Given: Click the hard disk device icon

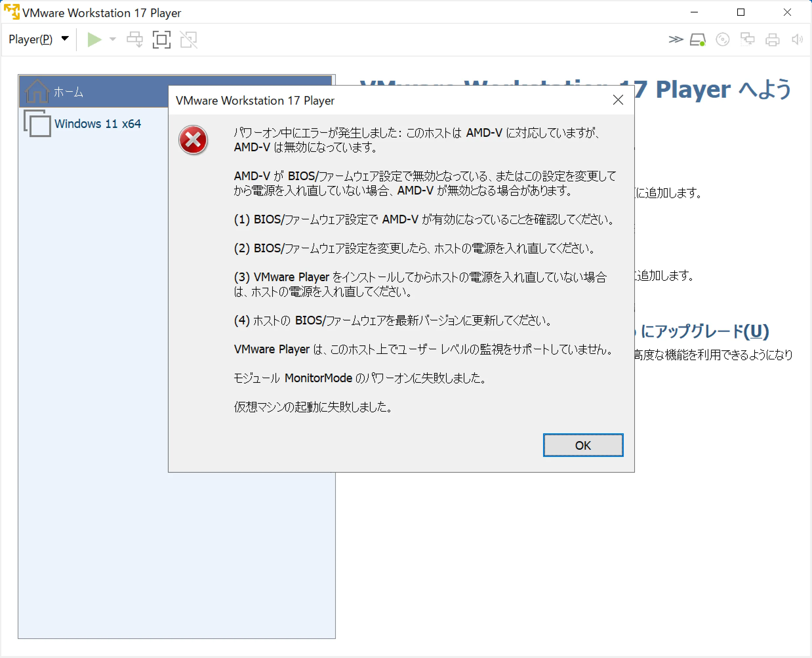Looking at the screenshot, I should click(698, 39).
